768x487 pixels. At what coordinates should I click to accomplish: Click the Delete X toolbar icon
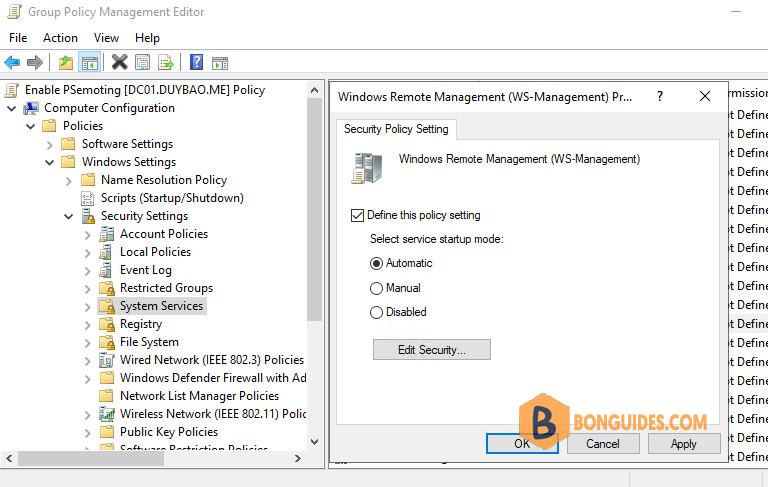[x=119, y=62]
